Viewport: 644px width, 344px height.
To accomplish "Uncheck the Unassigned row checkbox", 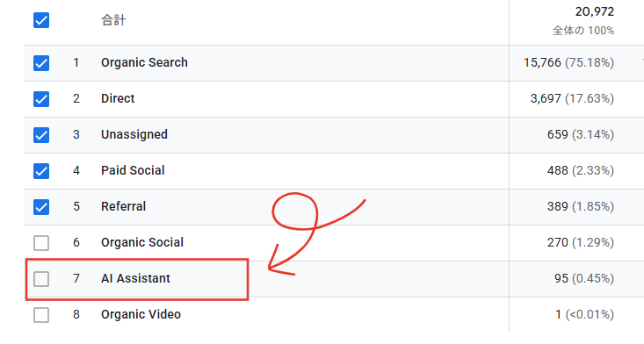I will click(x=41, y=135).
